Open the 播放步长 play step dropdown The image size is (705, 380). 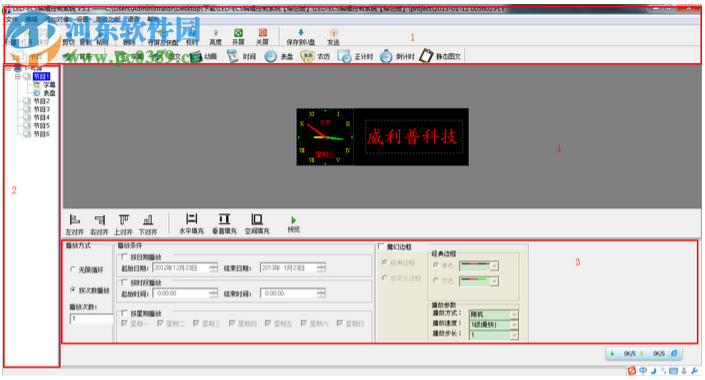tap(513, 335)
